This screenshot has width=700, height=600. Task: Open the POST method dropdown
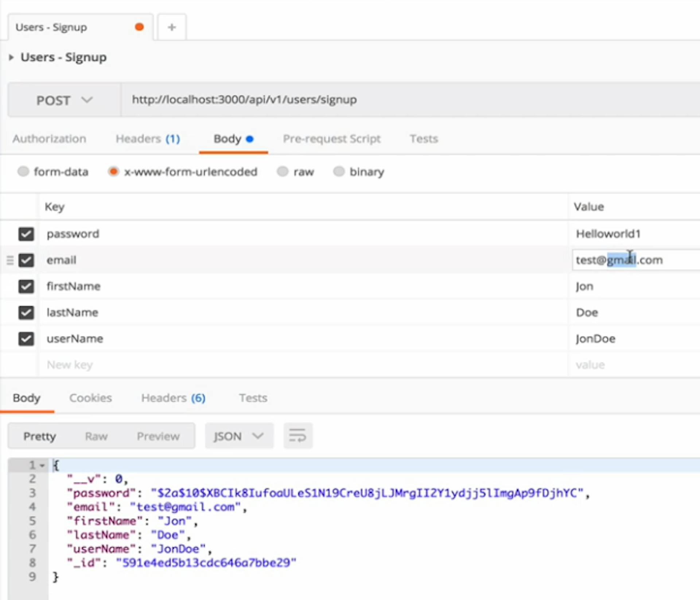[64, 100]
